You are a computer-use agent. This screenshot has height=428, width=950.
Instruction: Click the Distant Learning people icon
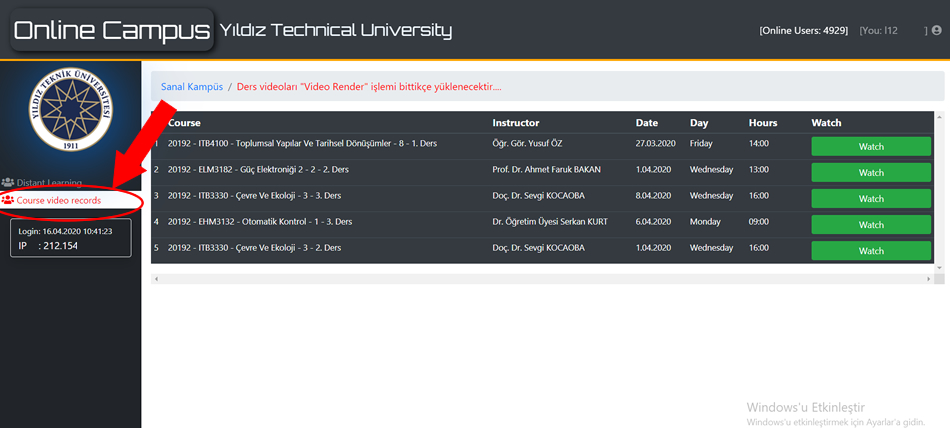[x=8, y=183]
